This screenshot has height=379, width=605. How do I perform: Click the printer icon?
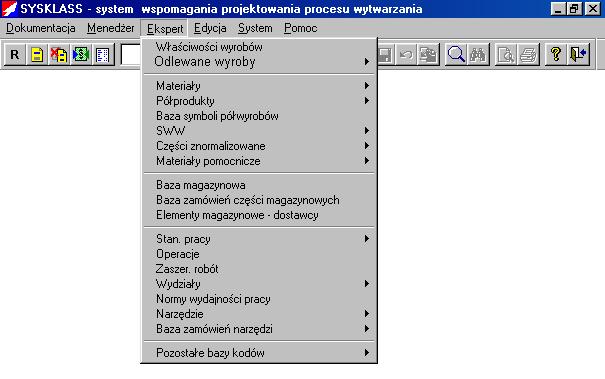pyautogui.click(x=528, y=55)
